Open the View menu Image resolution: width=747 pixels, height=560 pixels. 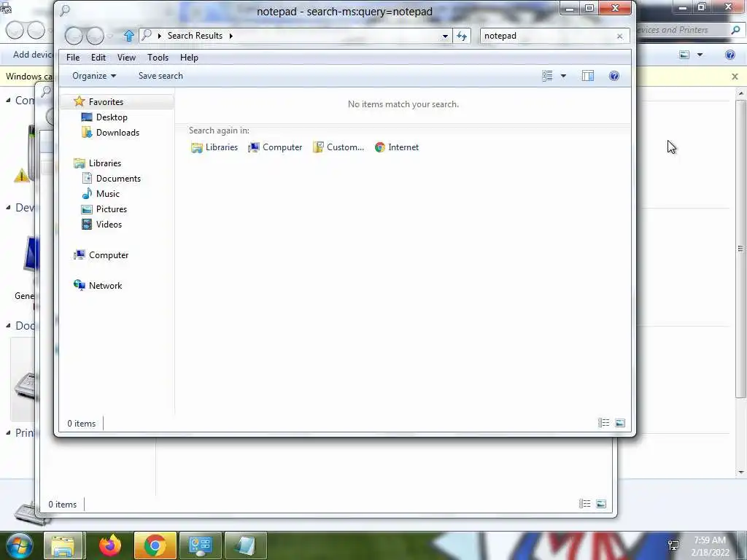point(126,57)
